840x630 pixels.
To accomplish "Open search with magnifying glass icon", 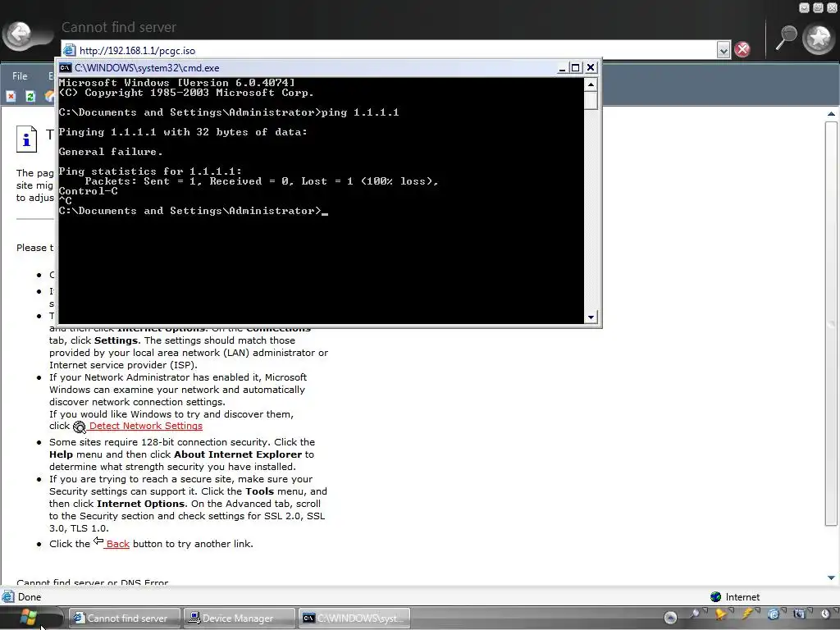I will pyautogui.click(x=786, y=37).
